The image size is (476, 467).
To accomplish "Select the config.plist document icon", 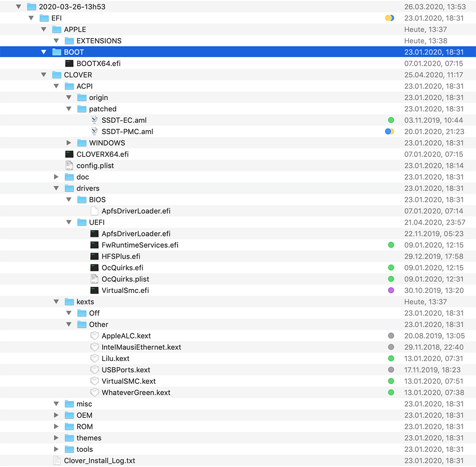I will [69, 165].
